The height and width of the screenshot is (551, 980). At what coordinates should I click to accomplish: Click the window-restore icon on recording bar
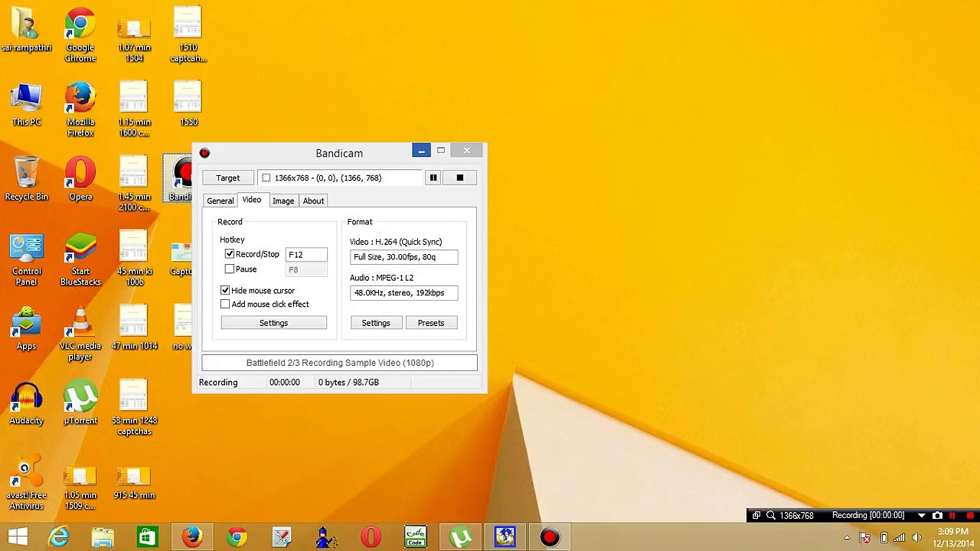[756, 516]
